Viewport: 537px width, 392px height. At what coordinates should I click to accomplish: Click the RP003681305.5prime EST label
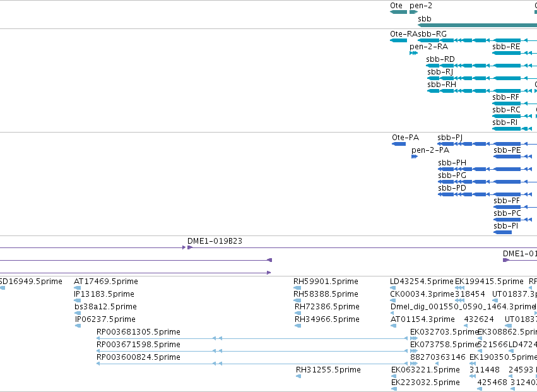[138, 332]
